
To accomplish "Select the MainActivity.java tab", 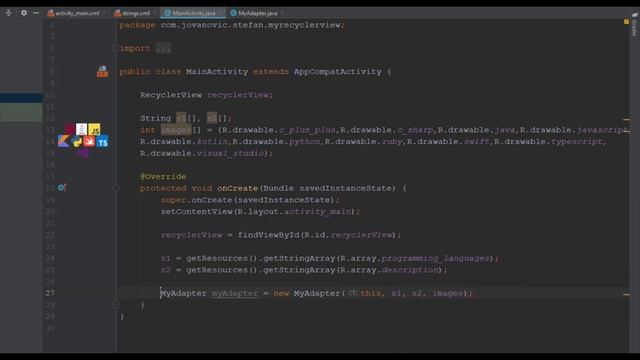I will coord(194,13).
